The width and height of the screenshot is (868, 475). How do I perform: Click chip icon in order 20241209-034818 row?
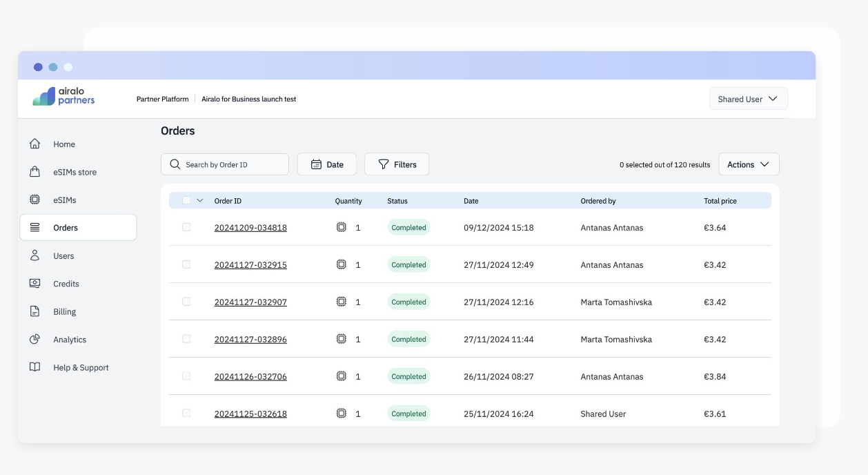[x=341, y=227]
